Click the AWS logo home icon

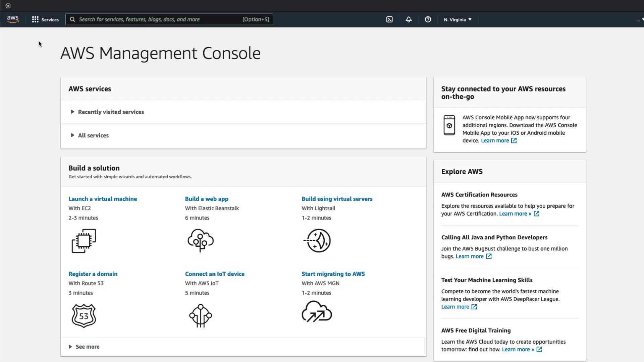pyautogui.click(x=13, y=19)
